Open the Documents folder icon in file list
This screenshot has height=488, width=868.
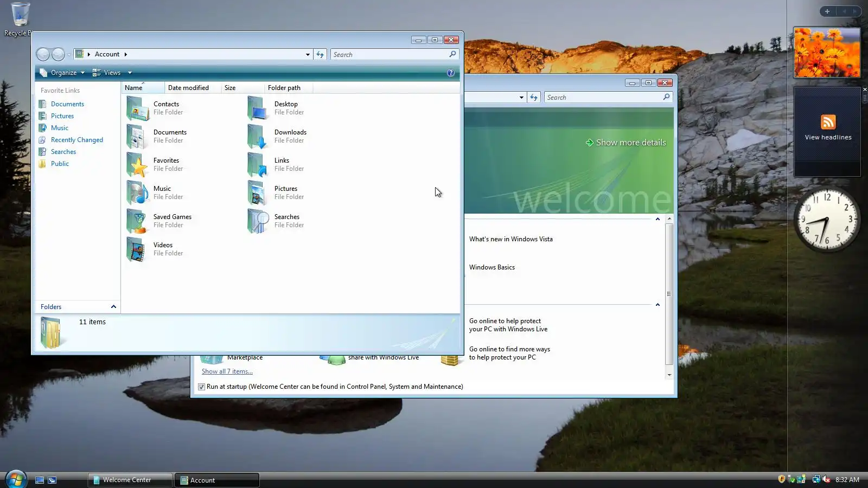pyautogui.click(x=138, y=136)
